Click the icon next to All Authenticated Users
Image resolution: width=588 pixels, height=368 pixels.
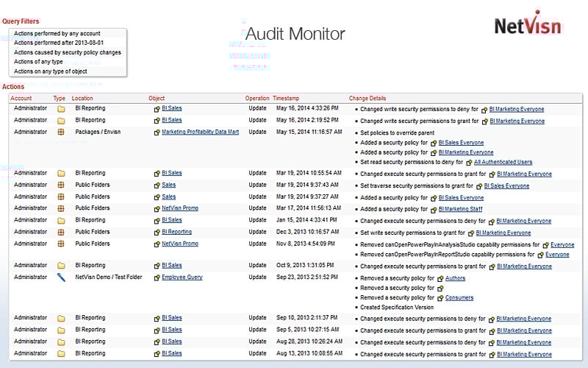pos(469,162)
